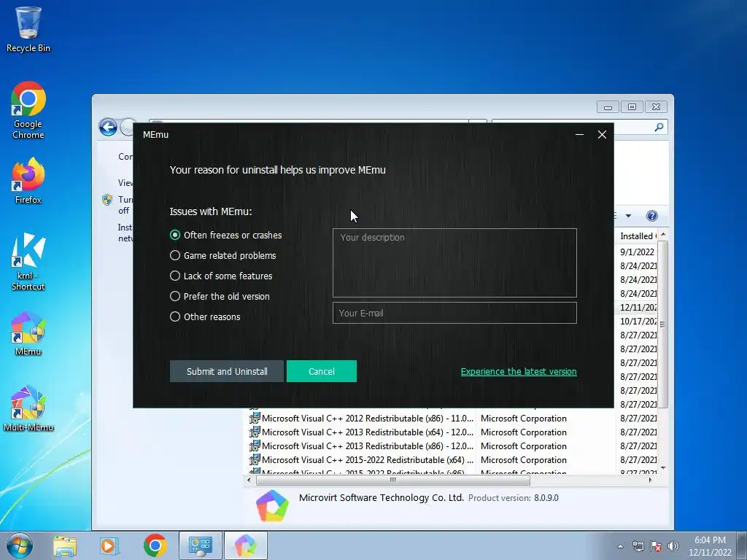
Task: Click the green Cancel button
Action: (x=322, y=371)
